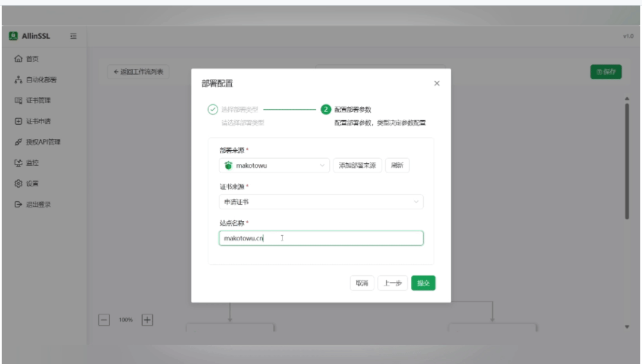This screenshot has width=642, height=364.
Task: Click the completed step checkmark icon
Action: 212,109
